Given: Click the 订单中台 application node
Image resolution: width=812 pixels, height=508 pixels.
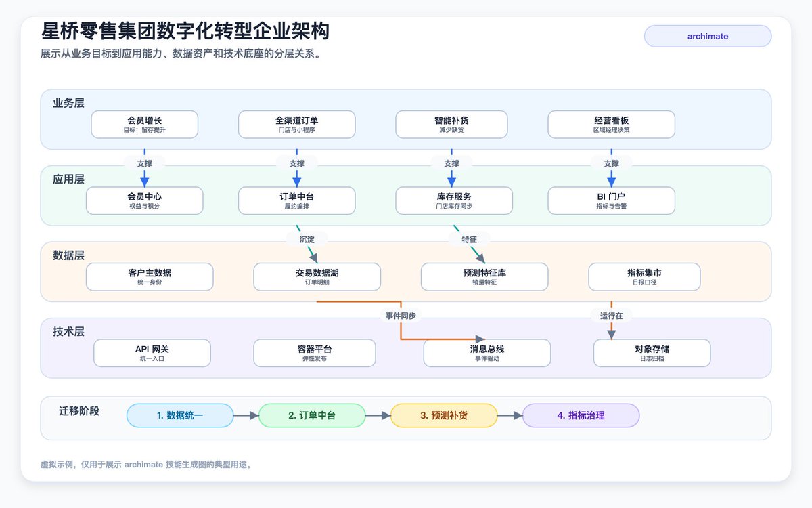Looking at the screenshot, I should point(296,200).
